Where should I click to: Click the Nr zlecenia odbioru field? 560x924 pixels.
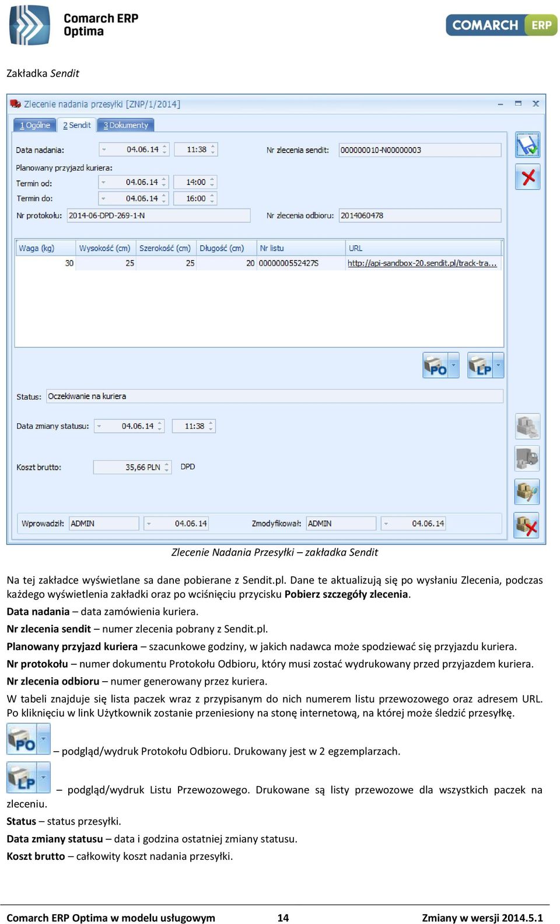point(419,215)
